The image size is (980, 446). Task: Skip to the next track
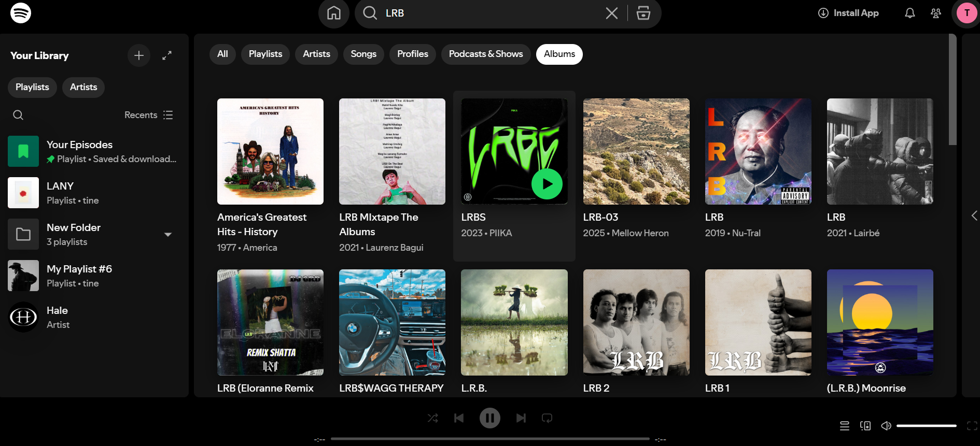tap(521, 418)
